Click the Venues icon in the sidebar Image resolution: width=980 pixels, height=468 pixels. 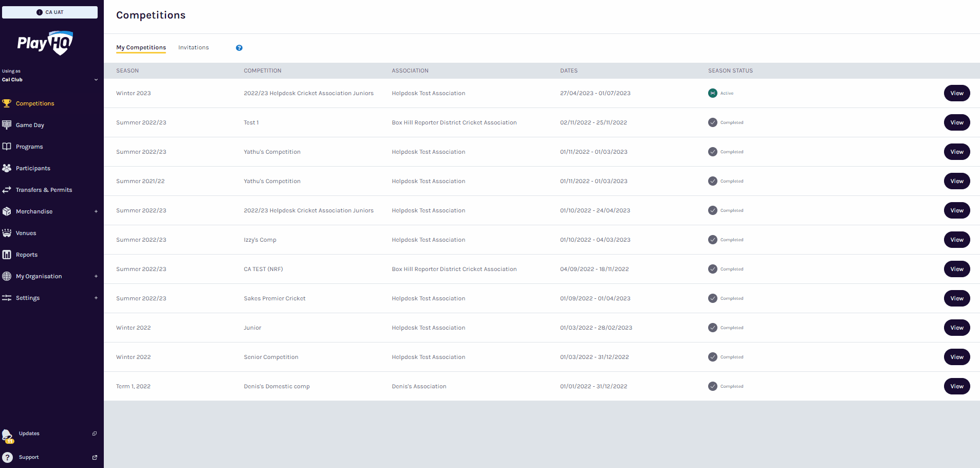pyautogui.click(x=7, y=232)
